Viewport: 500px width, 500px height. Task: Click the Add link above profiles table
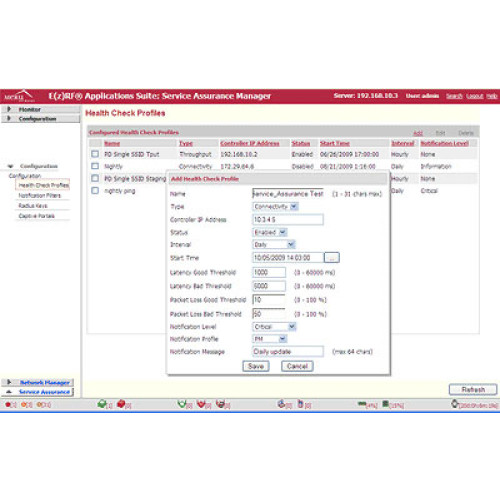[418, 133]
